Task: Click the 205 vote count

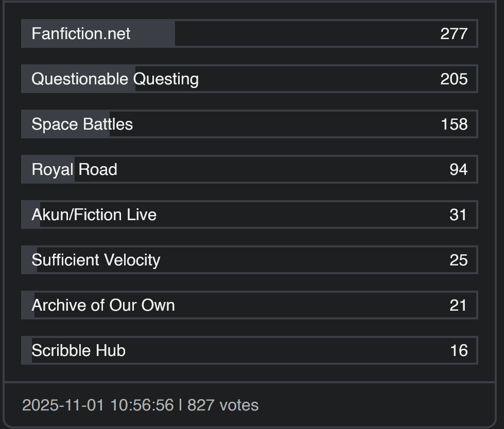Action: [x=454, y=79]
